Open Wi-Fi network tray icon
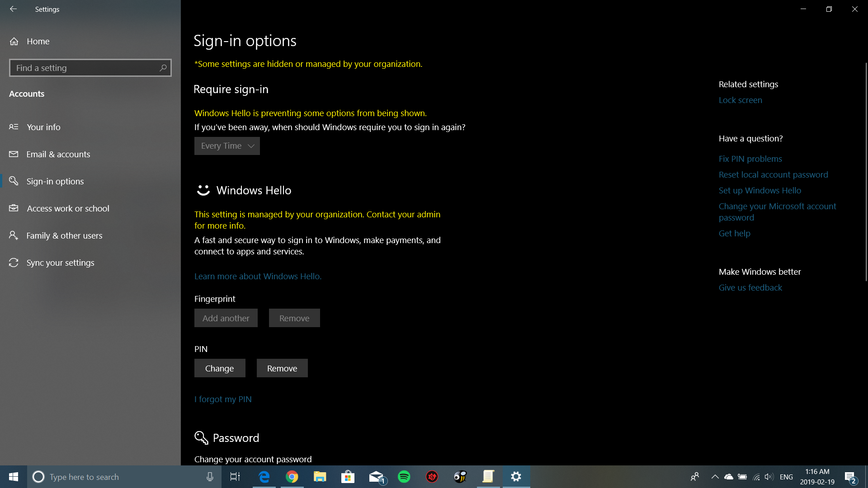The width and height of the screenshot is (868, 488). 756,477
